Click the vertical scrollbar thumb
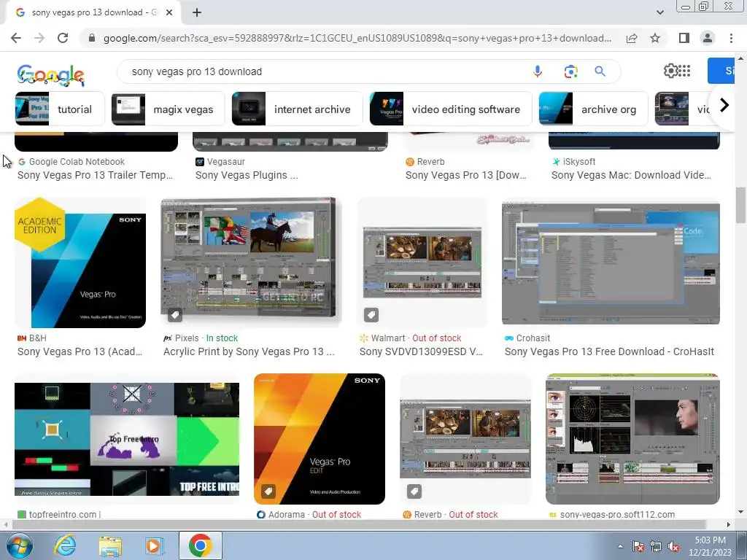 [x=740, y=205]
